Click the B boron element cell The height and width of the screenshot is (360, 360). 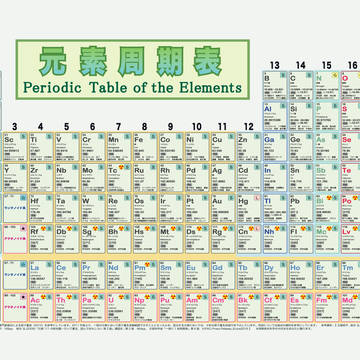(275, 85)
